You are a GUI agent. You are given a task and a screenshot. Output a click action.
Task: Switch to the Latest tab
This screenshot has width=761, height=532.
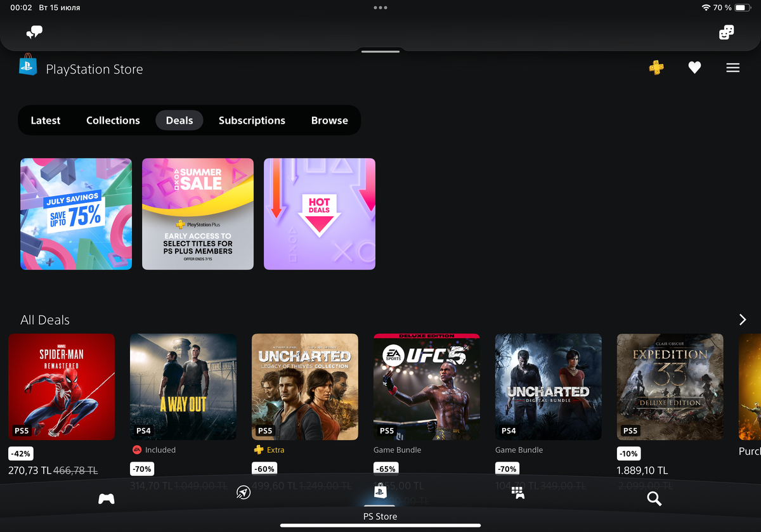[x=46, y=120]
